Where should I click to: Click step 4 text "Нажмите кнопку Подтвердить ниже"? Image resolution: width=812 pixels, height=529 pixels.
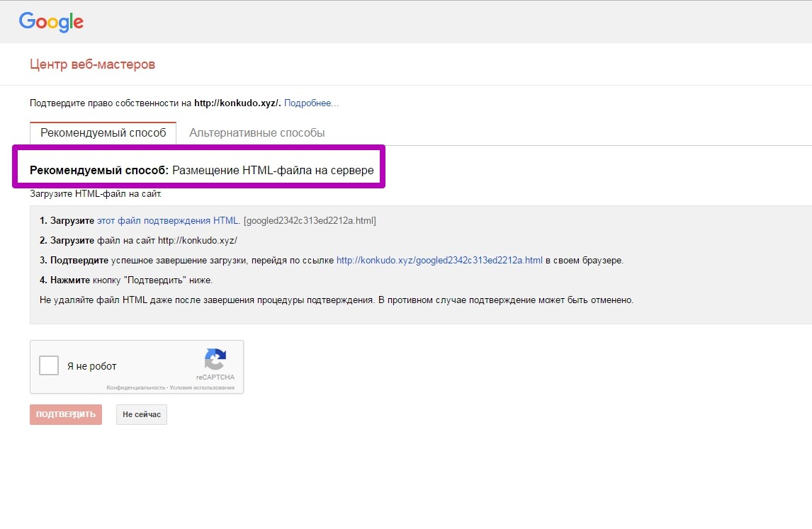[x=126, y=280]
